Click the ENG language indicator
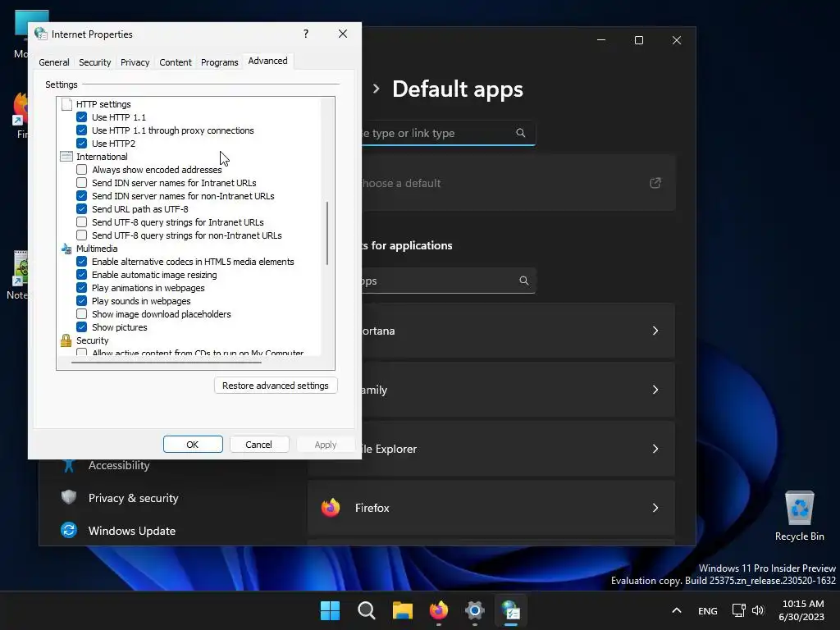This screenshot has height=630, width=840. pyautogui.click(x=708, y=610)
